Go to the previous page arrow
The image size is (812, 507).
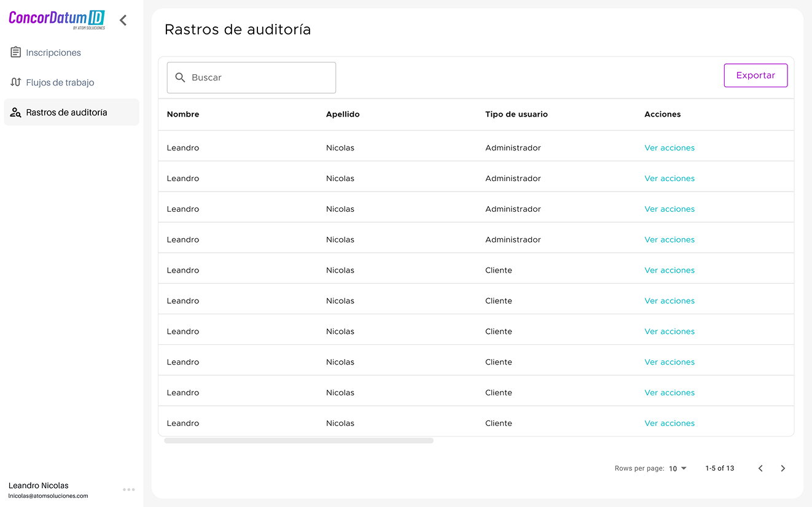point(760,468)
